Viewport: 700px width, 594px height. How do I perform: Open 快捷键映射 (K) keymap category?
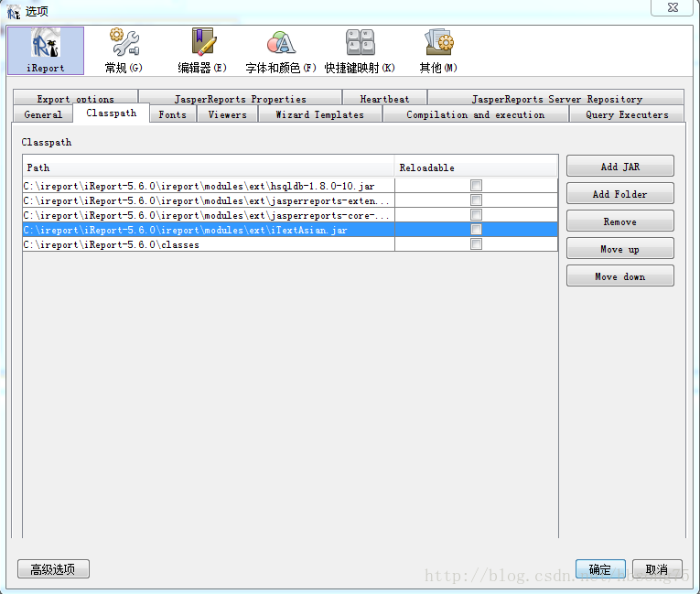(360, 50)
